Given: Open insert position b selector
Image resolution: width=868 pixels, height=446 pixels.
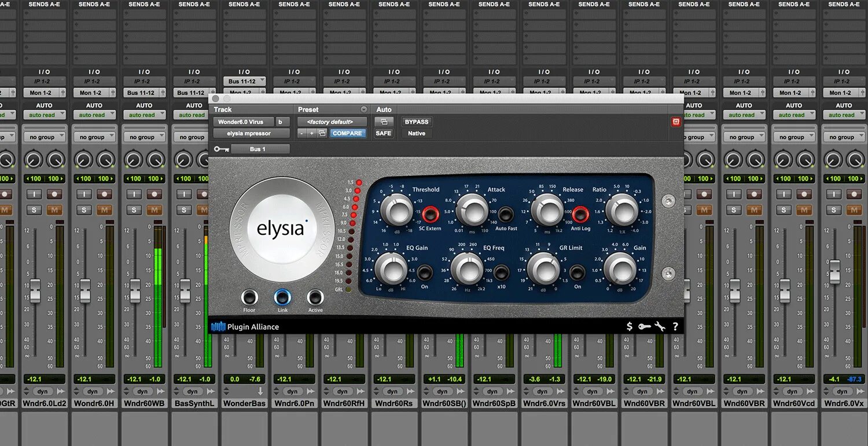Looking at the screenshot, I should coord(282,122).
